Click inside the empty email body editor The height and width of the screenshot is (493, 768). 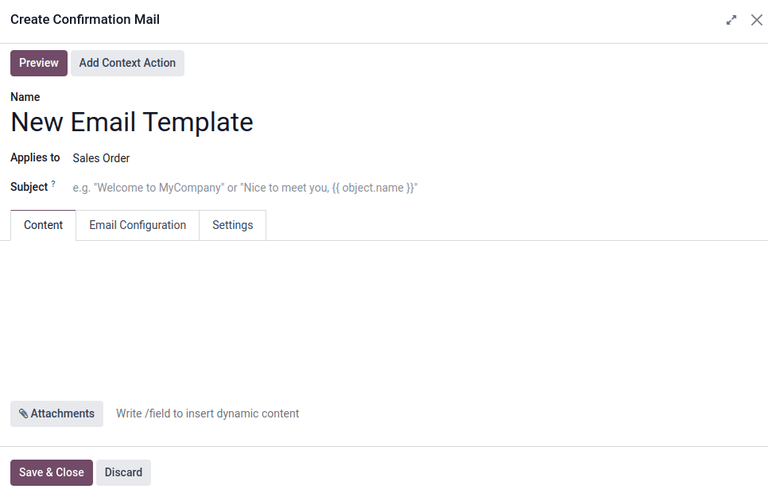pyautogui.click(x=384, y=315)
